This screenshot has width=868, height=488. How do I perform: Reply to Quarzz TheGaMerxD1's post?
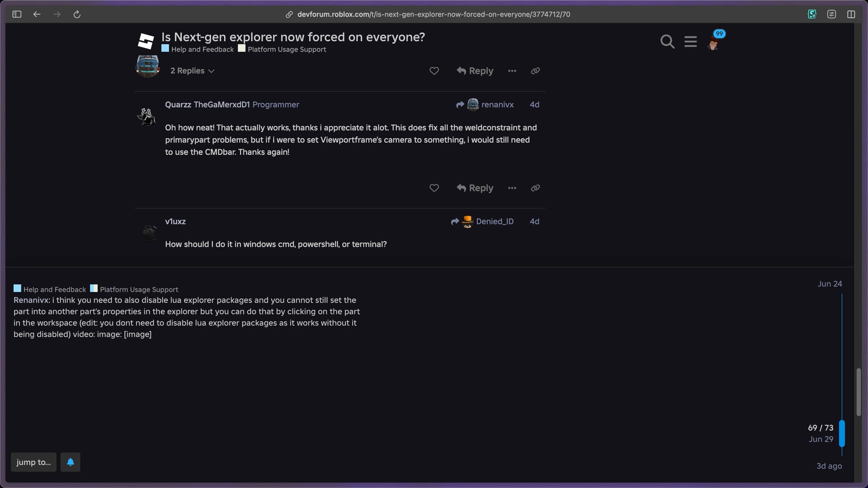[x=475, y=188]
